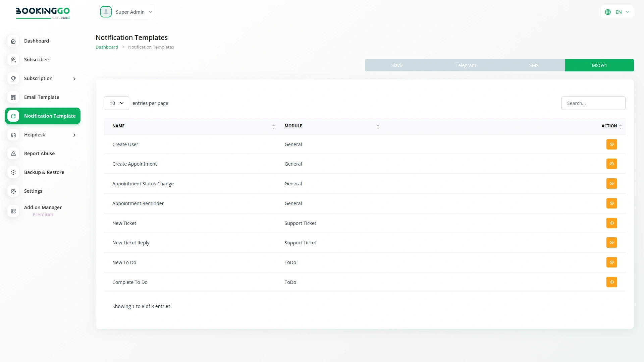Image resolution: width=644 pixels, height=362 pixels.
Task: Click the Subscription trophy icon
Action: pyautogui.click(x=13, y=78)
